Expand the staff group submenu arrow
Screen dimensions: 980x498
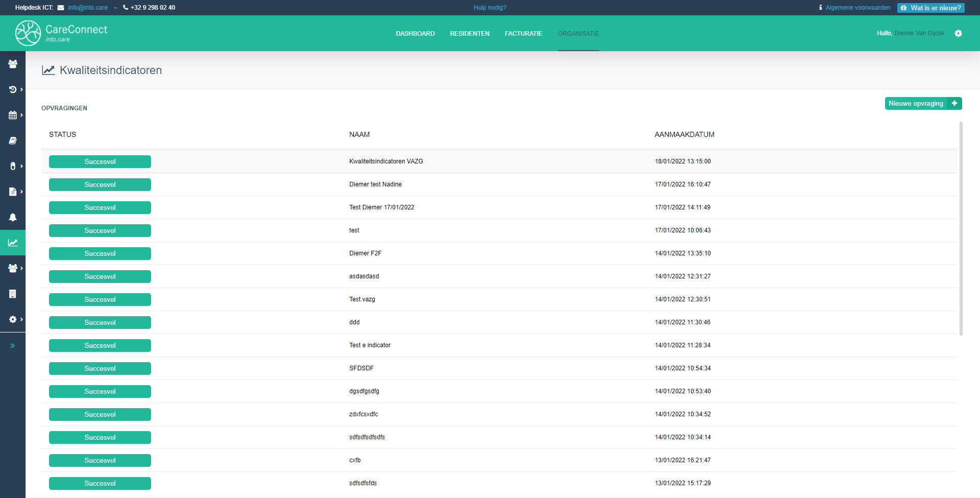tap(21, 268)
